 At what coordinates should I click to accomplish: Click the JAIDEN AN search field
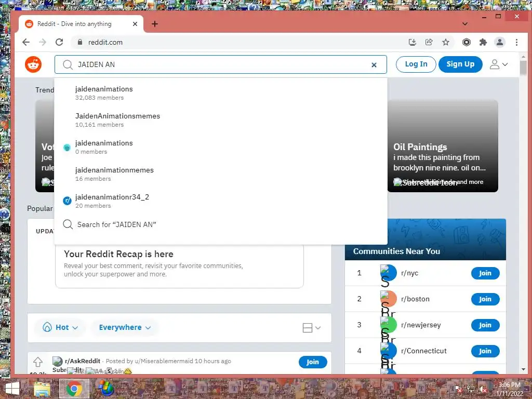click(x=220, y=64)
